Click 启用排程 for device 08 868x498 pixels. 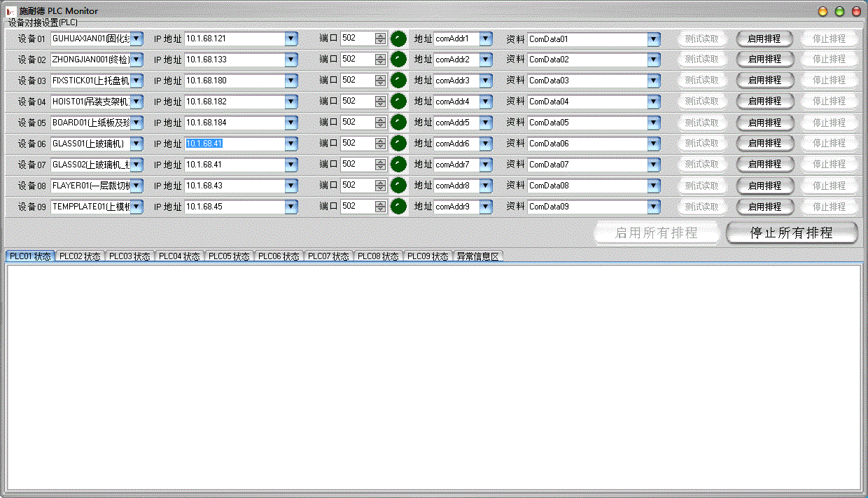pyautogui.click(x=764, y=186)
